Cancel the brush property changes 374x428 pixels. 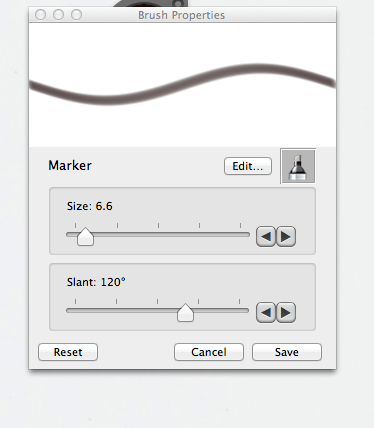[x=209, y=352]
